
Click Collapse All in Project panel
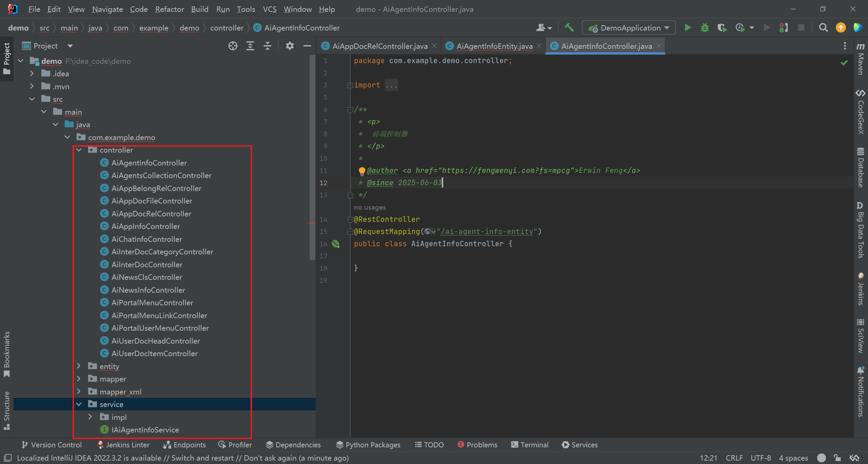(268, 46)
